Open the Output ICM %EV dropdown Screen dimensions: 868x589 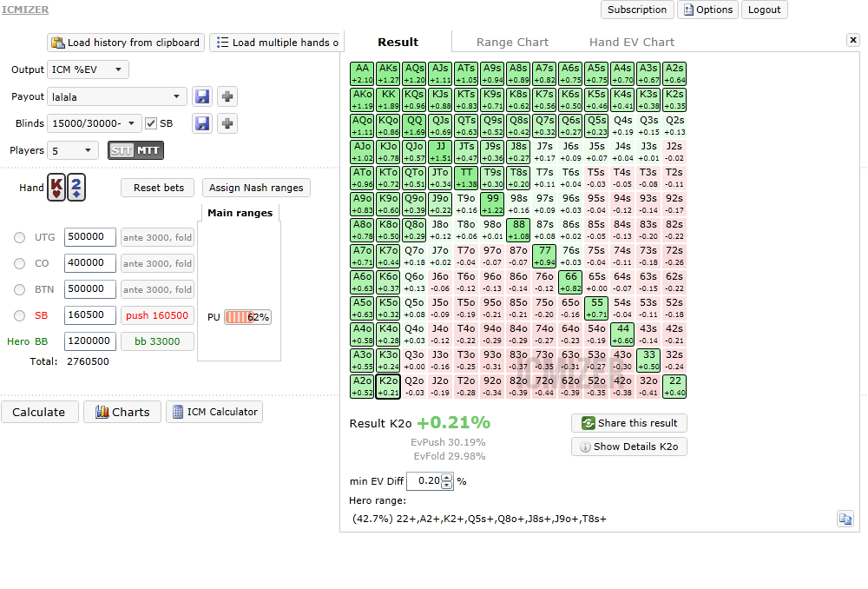(x=87, y=69)
